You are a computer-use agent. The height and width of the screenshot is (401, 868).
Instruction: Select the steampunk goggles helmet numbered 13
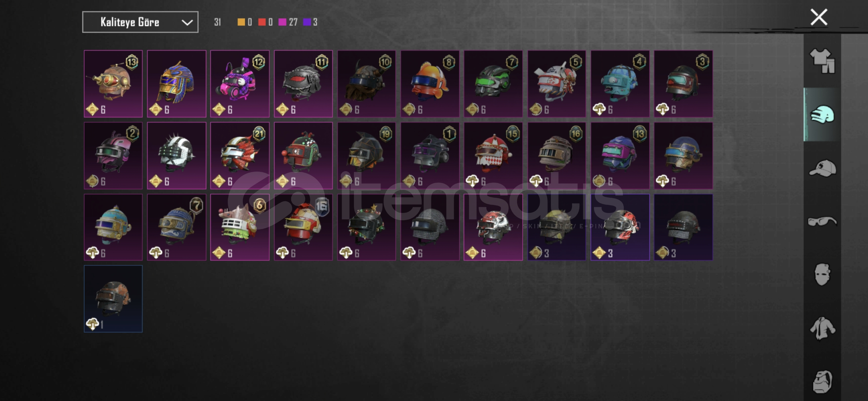(x=113, y=84)
